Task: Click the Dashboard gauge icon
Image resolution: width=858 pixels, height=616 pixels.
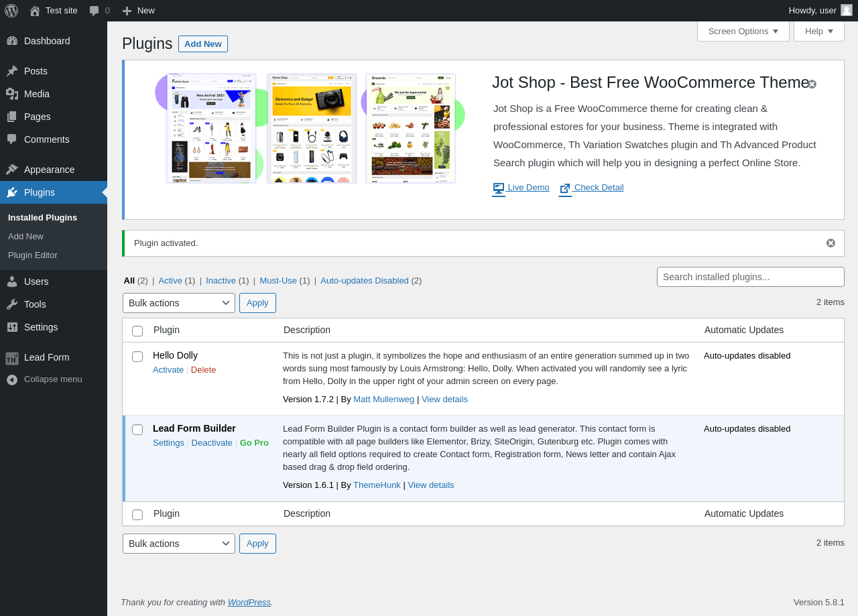Action: (x=12, y=41)
